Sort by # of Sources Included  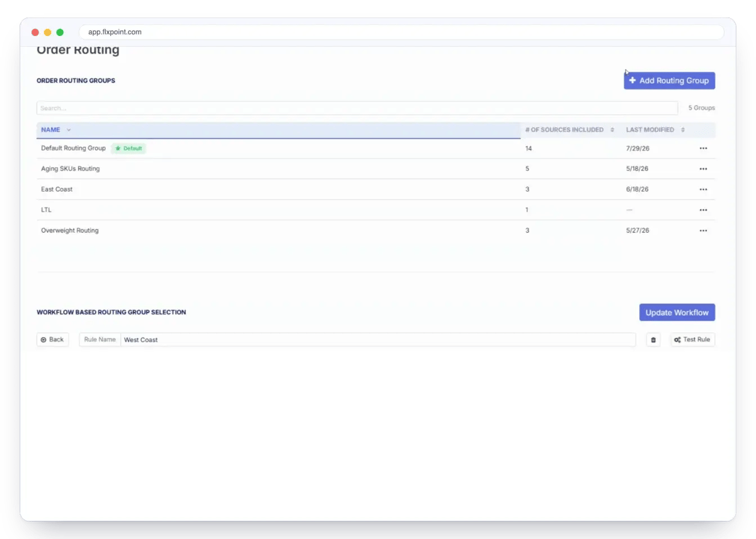[x=612, y=130]
